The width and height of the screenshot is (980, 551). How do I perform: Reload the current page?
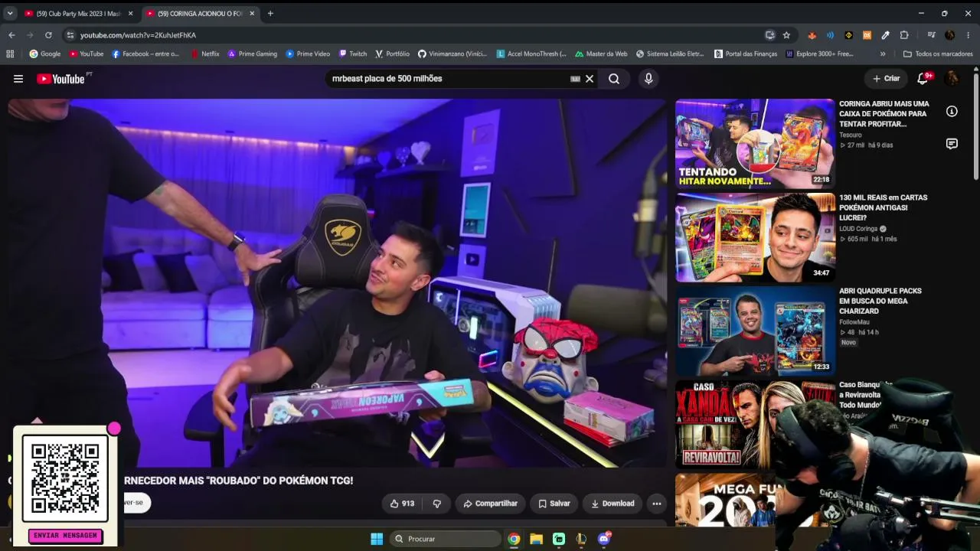(x=48, y=35)
